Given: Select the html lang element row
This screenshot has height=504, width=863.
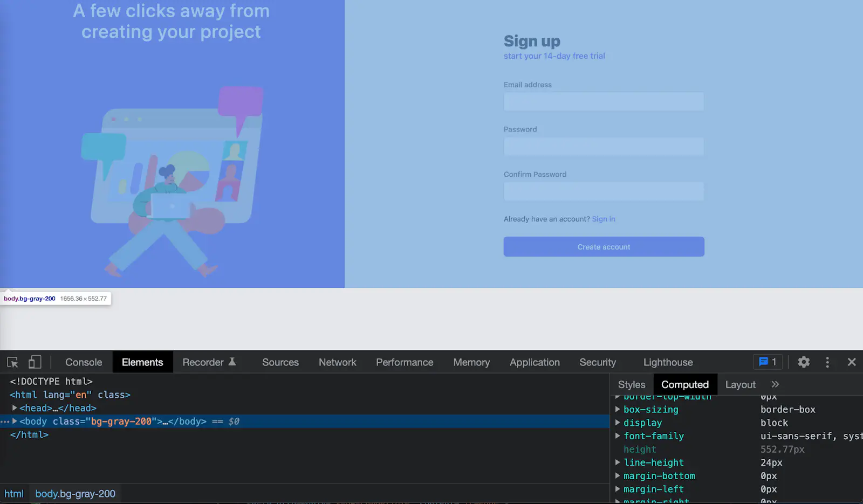Looking at the screenshot, I should (x=70, y=395).
